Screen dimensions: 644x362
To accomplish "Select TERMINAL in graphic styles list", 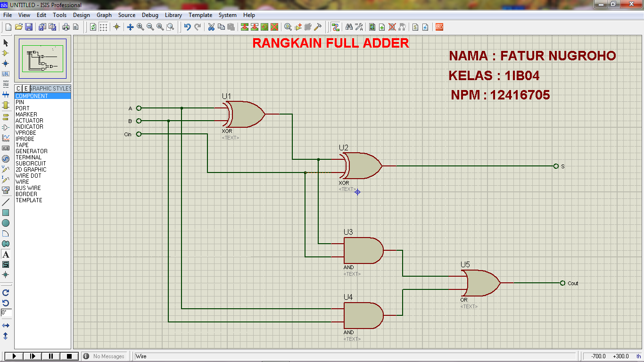I will [x=43, y=157].
